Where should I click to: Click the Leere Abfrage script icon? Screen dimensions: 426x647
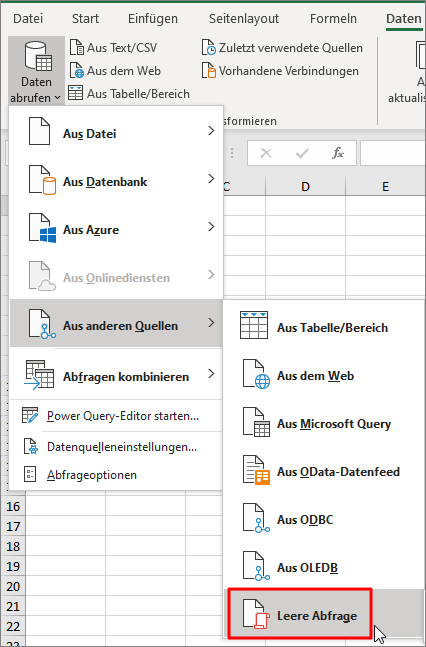click(256, 614)
